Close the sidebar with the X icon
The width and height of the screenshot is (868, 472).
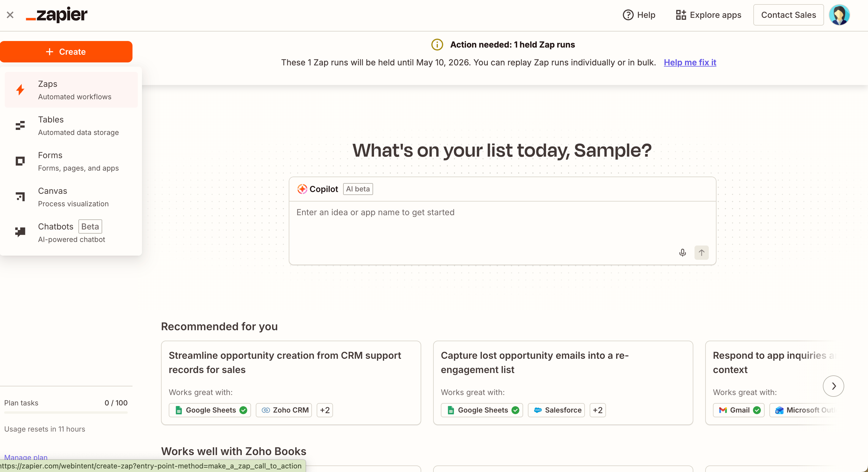tap(10, 15)
